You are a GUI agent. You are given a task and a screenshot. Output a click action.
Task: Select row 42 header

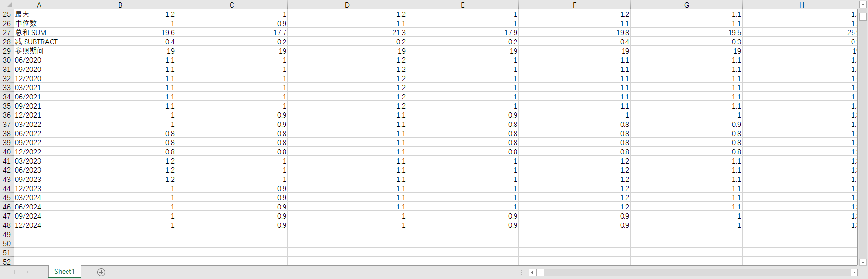7,170
